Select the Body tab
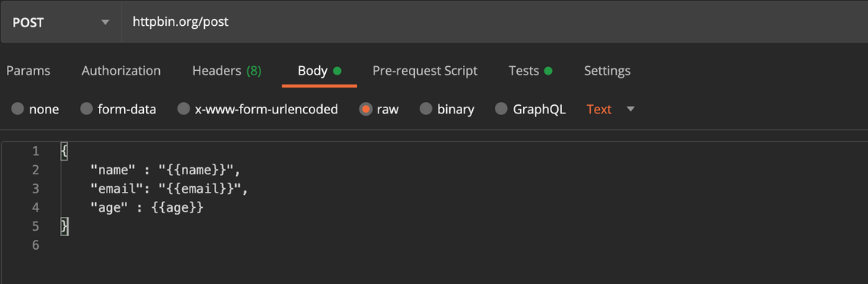Screen dimensions: 868x284 coord(320,71)
